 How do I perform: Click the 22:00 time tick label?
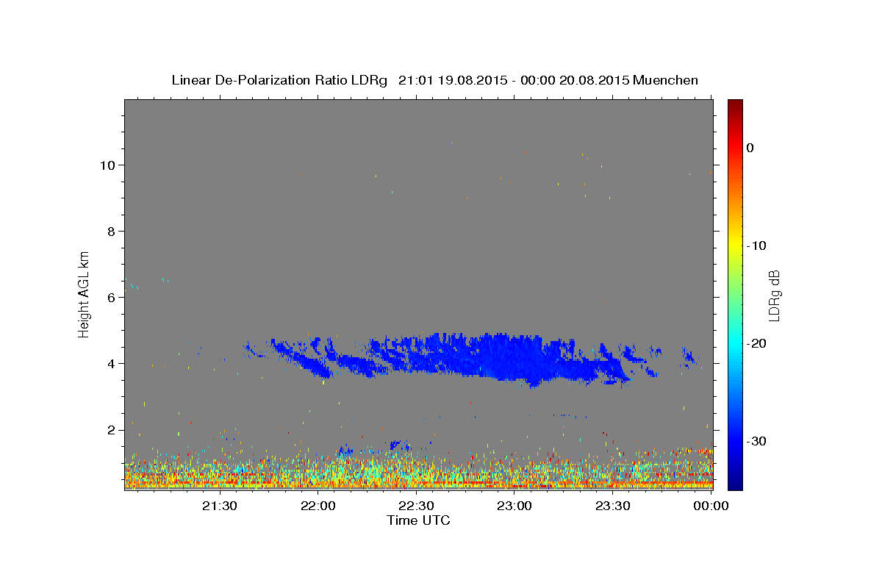tap(318, 506)
